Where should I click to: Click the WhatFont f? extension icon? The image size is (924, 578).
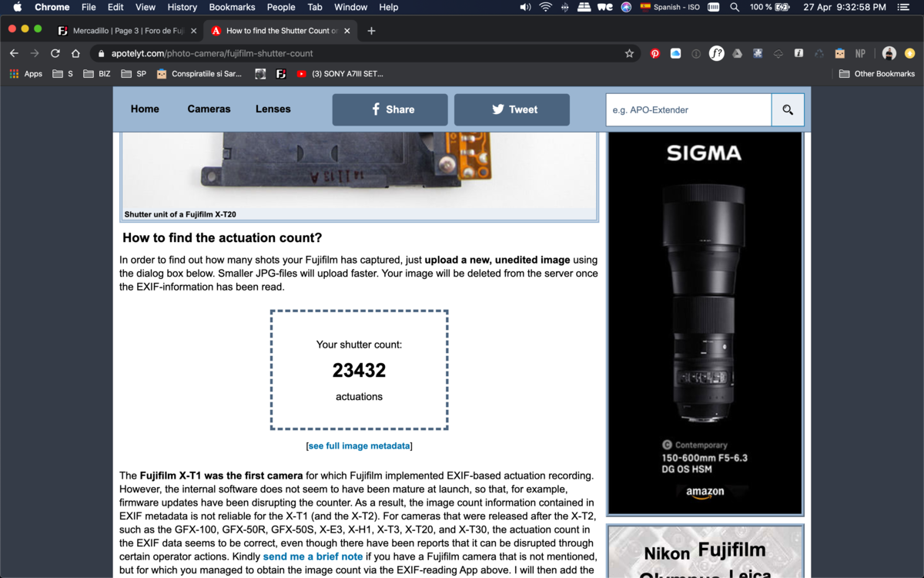click(716, 54)
